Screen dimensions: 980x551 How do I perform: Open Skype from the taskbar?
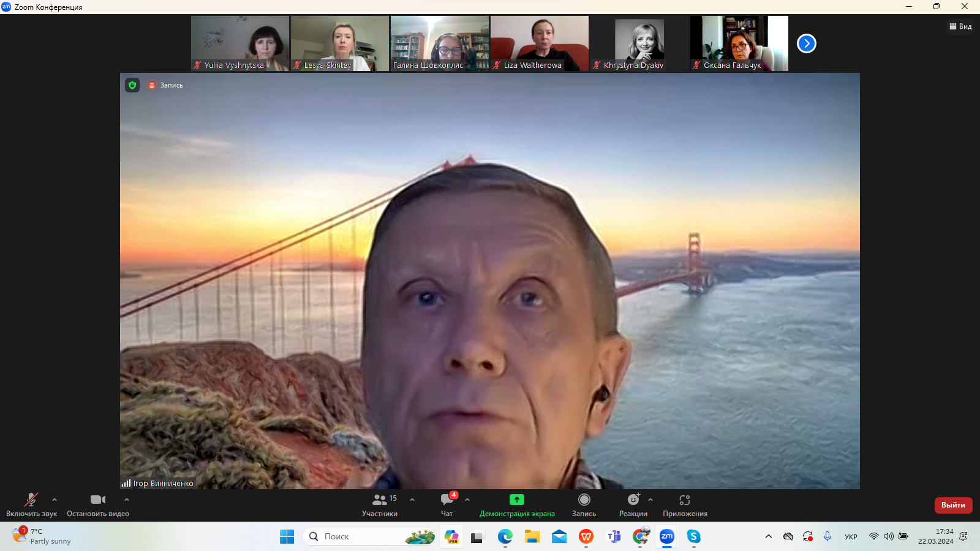(x=693, y=536)
